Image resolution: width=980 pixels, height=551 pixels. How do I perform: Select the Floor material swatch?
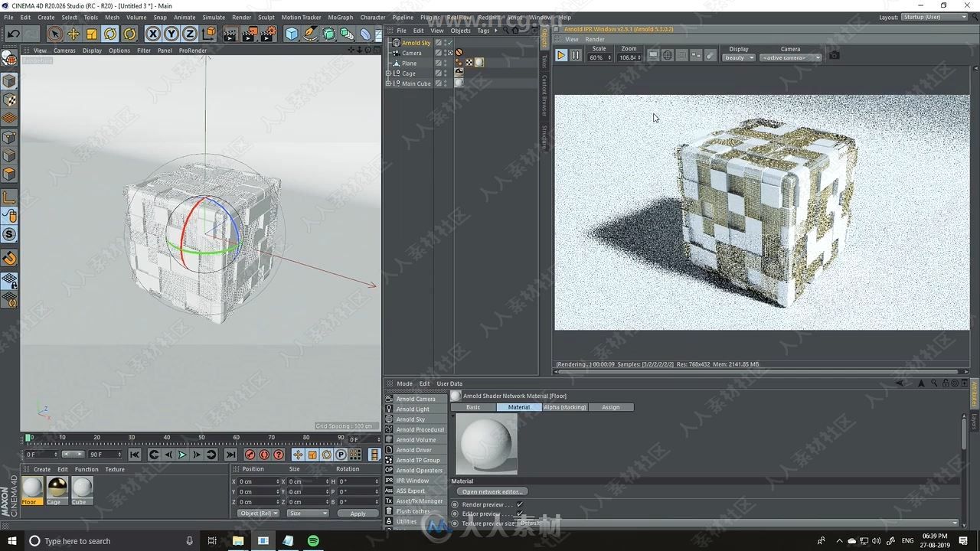[x=32, y=491]
